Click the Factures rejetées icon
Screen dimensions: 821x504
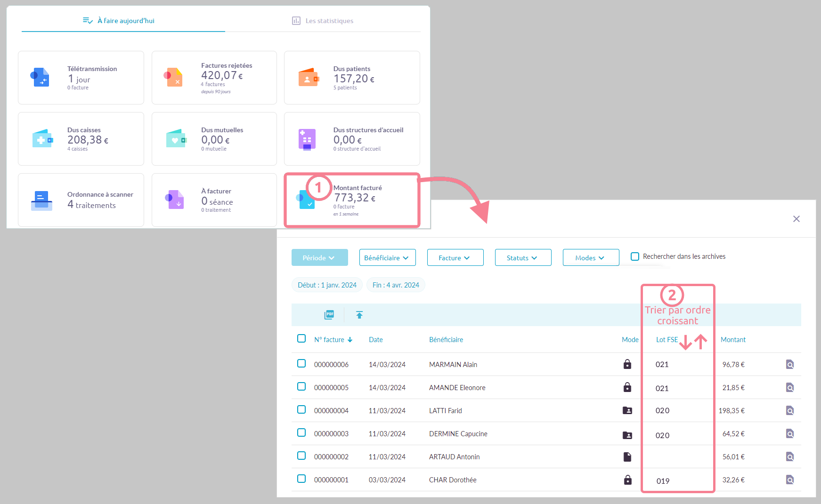pyautogui.click(x=173, y=78)
